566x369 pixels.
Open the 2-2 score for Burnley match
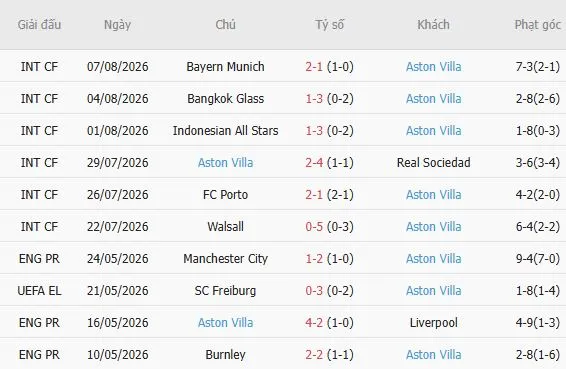point(314,355)
